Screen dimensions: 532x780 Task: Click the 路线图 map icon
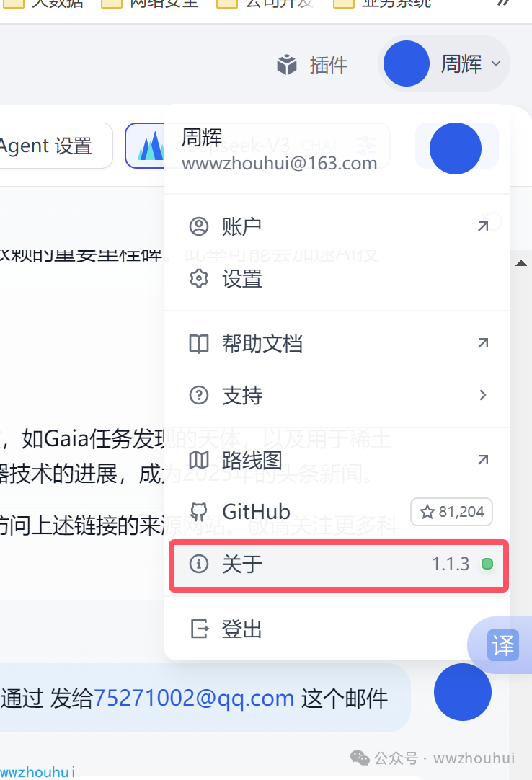[x=199, y=460]
